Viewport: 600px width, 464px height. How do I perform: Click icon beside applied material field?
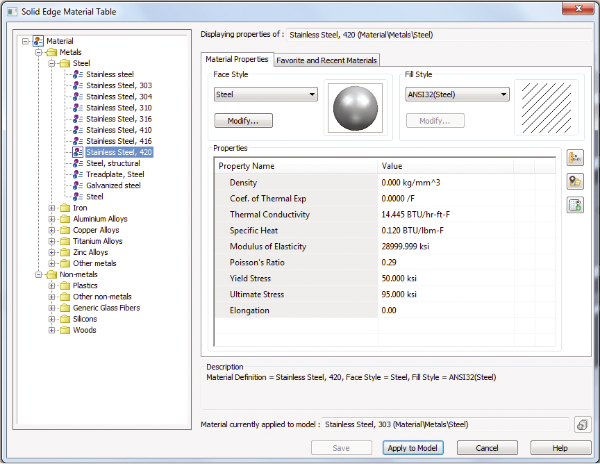tap(582, 425)
